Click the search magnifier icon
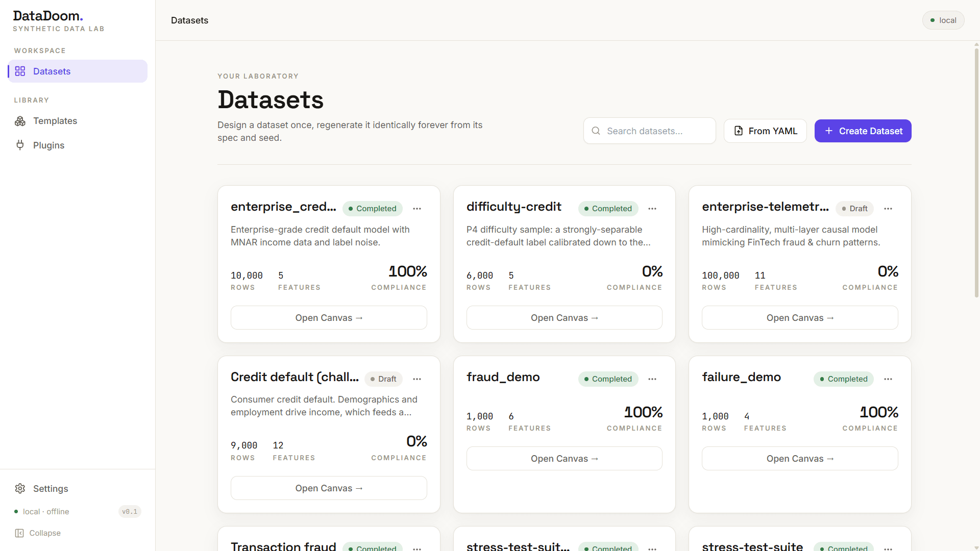 click(596, 131)
